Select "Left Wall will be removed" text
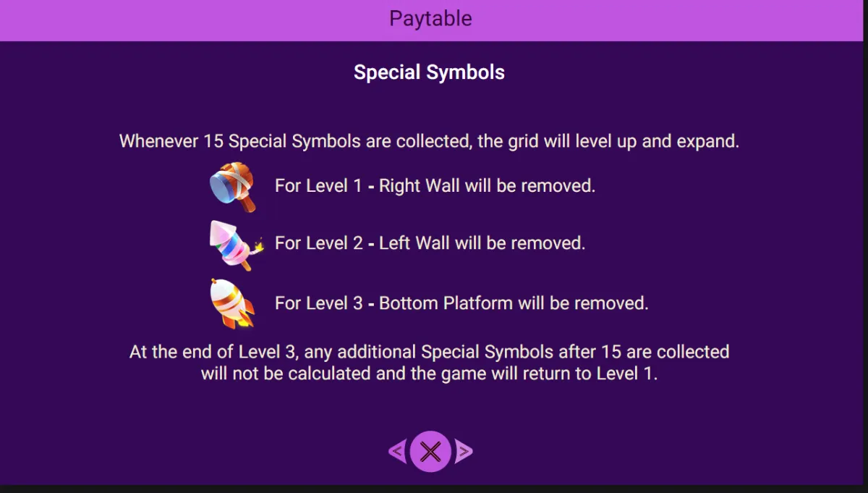The height and width of the screenshot is (493, 868). (482, 243)
